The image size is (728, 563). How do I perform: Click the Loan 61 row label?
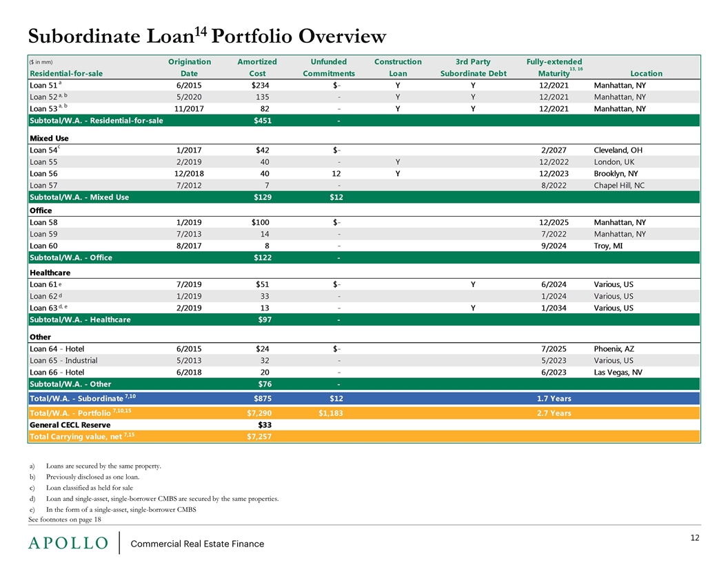45,284
